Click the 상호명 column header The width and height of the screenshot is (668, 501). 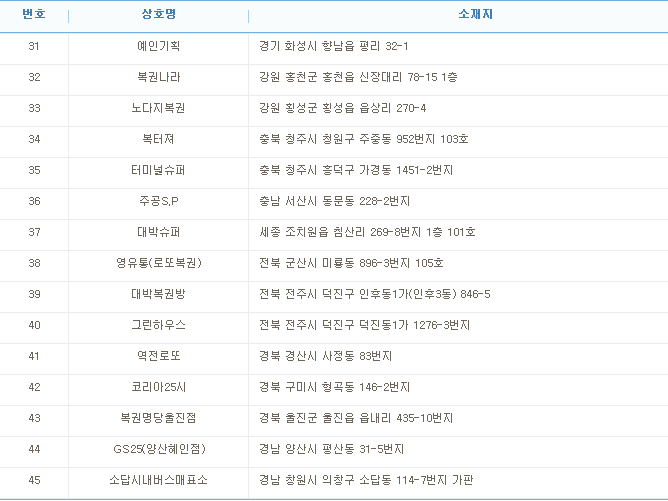pyautogui.click(x=158, y=14)
